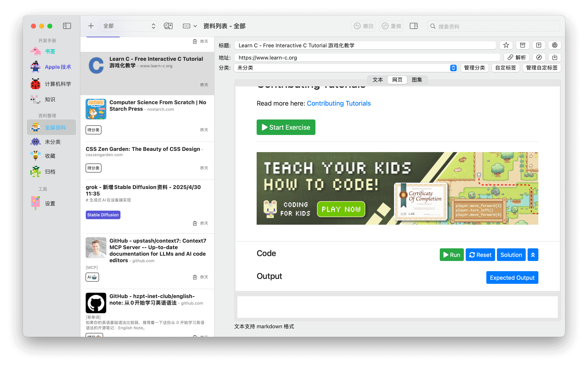Viewport: 588px width, 367px height.
Task: Open the address in Safari compass icon
Action: [539, 57]
